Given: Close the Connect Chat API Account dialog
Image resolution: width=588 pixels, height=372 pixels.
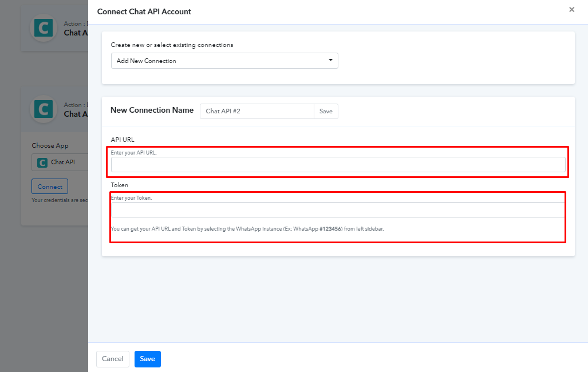Looking at the screenshot, I should (571, 10).
